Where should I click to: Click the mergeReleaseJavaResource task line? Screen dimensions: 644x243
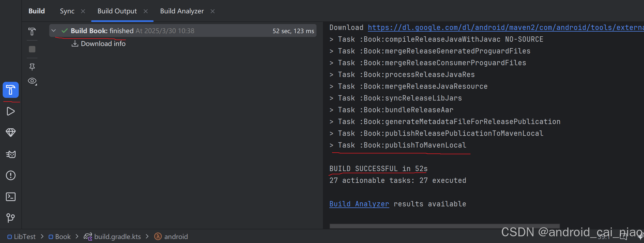click(409, 86)
